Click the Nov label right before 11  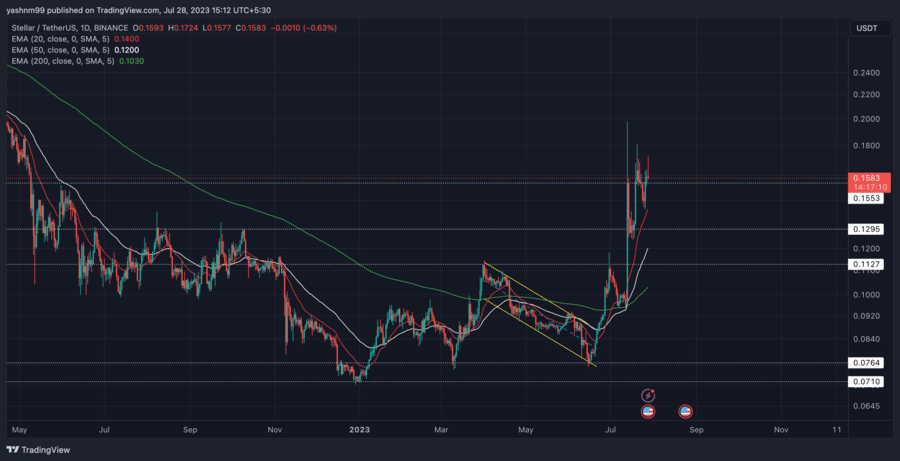tap(780, 429)
